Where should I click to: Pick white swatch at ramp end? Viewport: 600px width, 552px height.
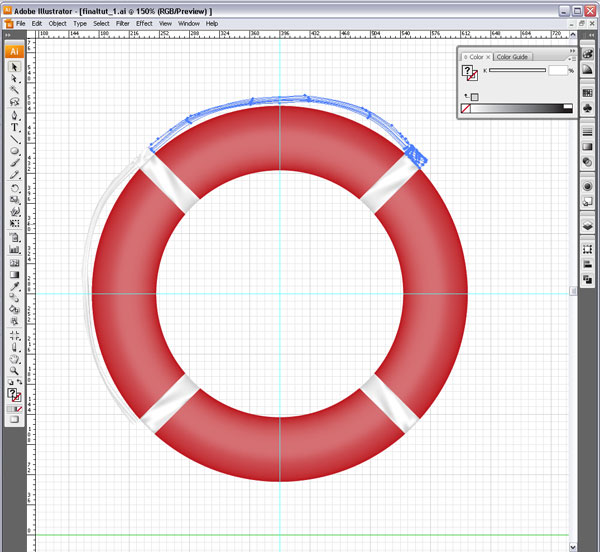pos(568,106)
